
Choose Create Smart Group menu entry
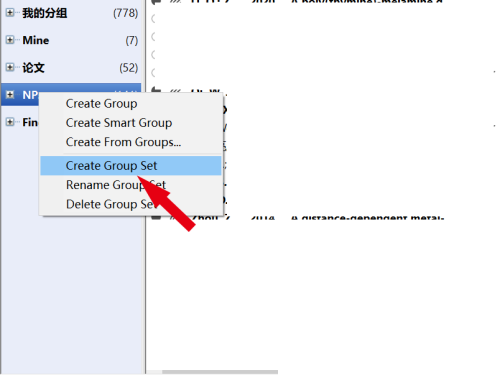point(119,123)
